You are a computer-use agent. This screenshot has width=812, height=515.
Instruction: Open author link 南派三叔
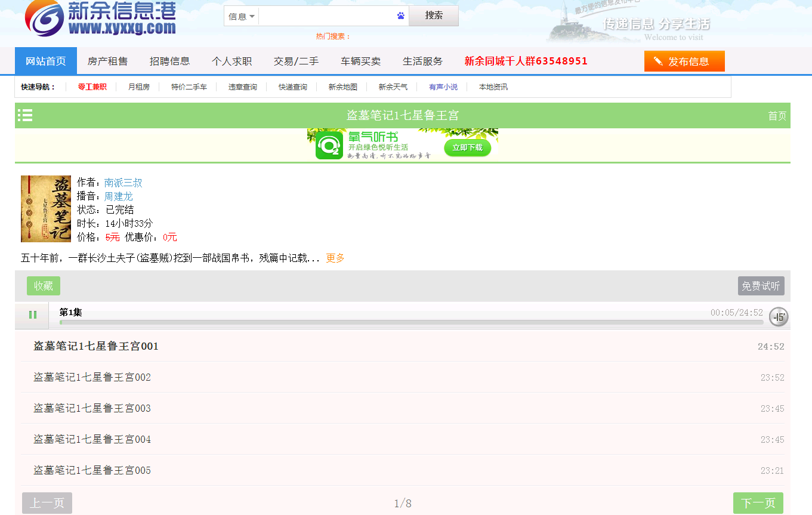tap(123, 183)
